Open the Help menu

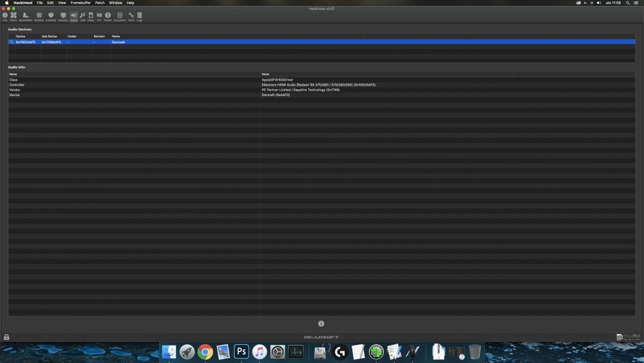(130, 3)
